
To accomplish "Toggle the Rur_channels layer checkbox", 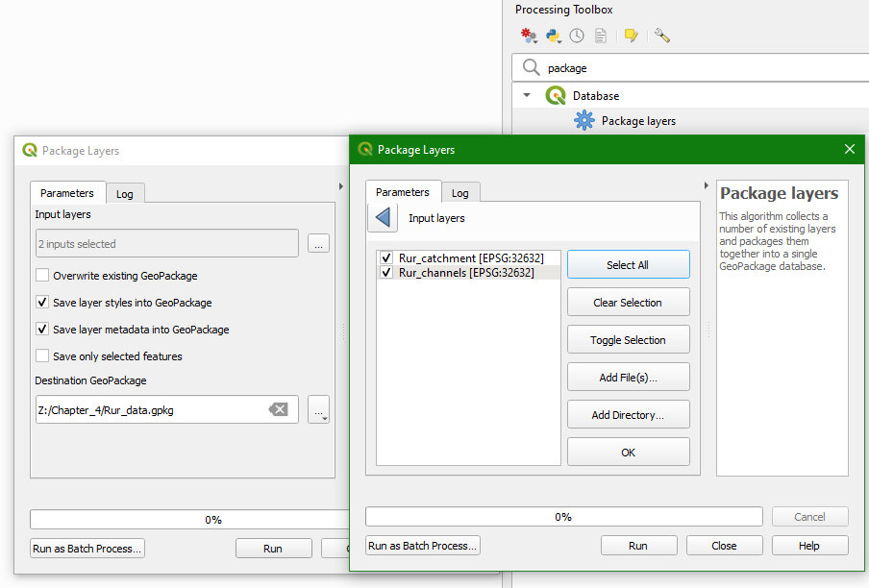I will tap(386, 273).
